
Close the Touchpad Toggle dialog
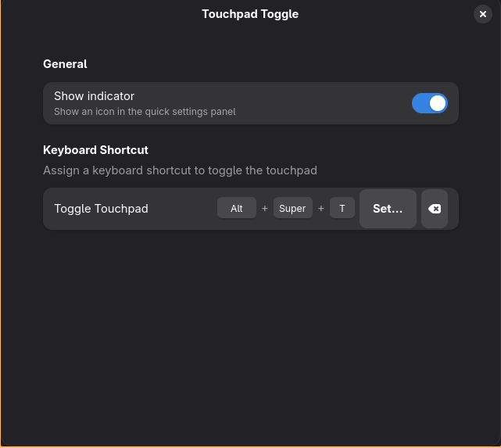coord(483,14)
